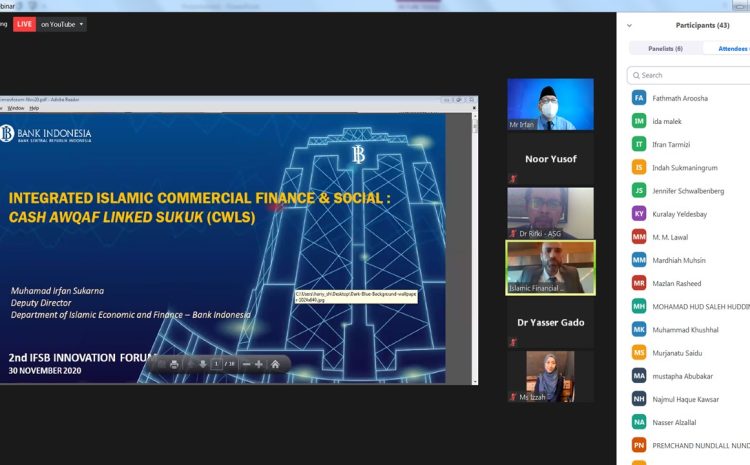Go to next page with the down arrow icon
Screen dimensions: 750x465
click(203, 365)
